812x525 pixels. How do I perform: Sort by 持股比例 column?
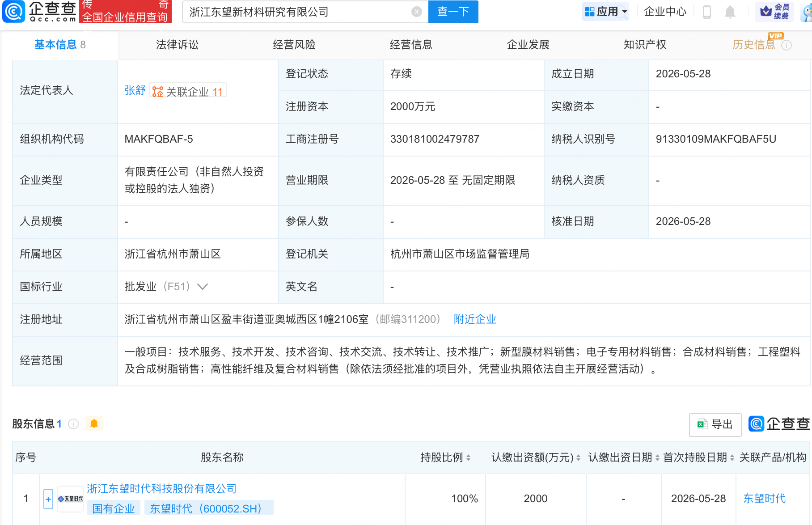pyautogui.click(x=445, y=457)
